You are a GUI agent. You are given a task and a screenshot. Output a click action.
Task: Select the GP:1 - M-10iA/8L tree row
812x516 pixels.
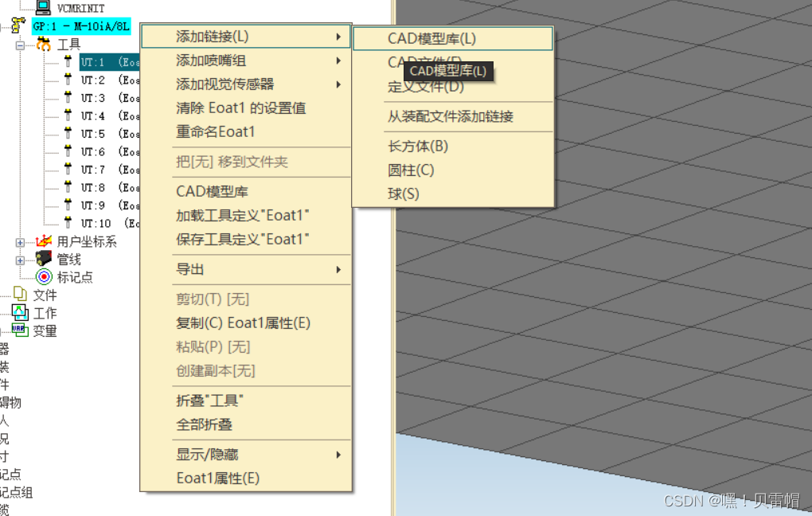80,26
